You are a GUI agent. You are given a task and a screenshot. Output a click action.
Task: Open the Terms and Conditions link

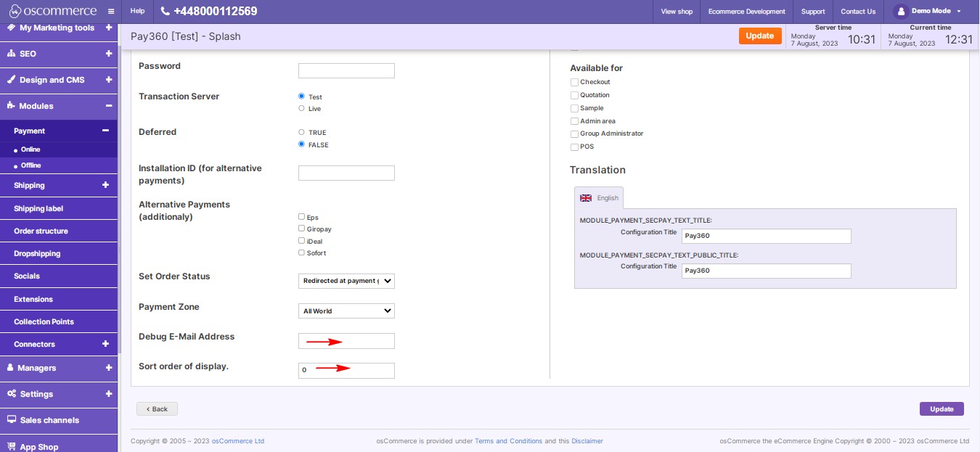[x=508, y=441]
